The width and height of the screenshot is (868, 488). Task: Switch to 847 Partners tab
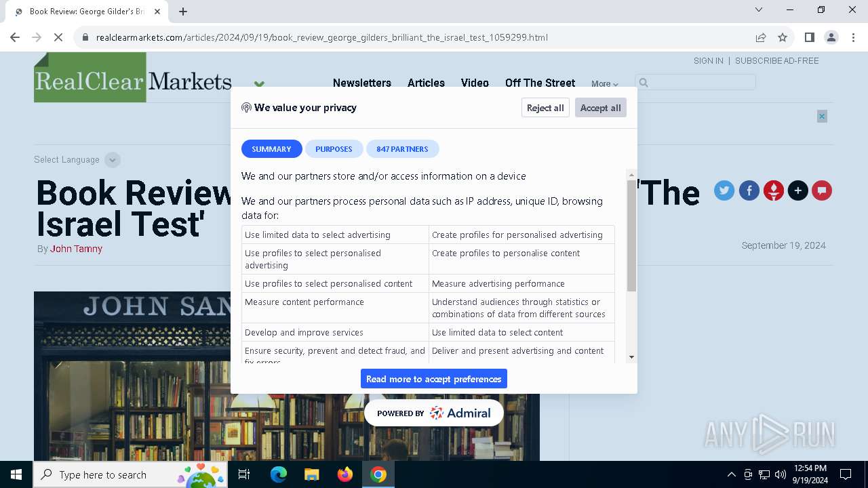coord(402,149)
